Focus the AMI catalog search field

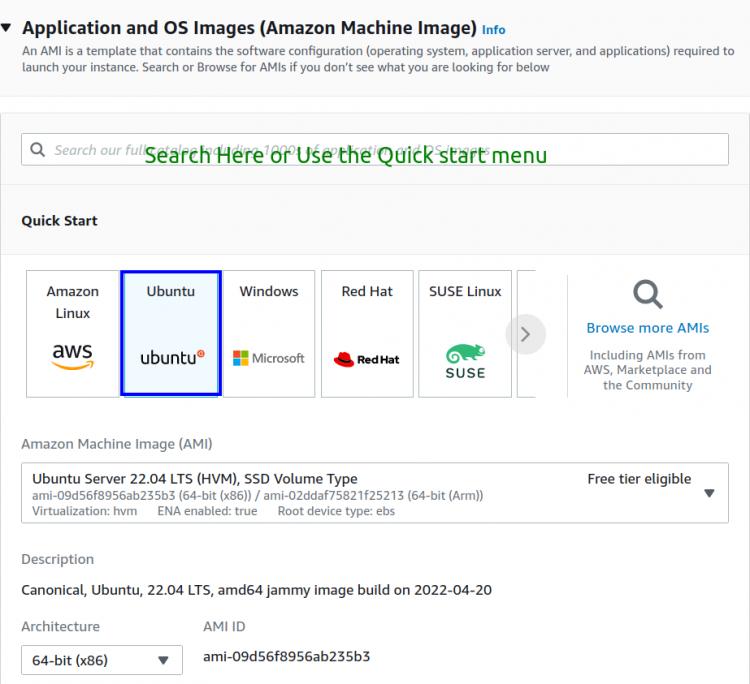pyautogui.click(x=380, y=150)
